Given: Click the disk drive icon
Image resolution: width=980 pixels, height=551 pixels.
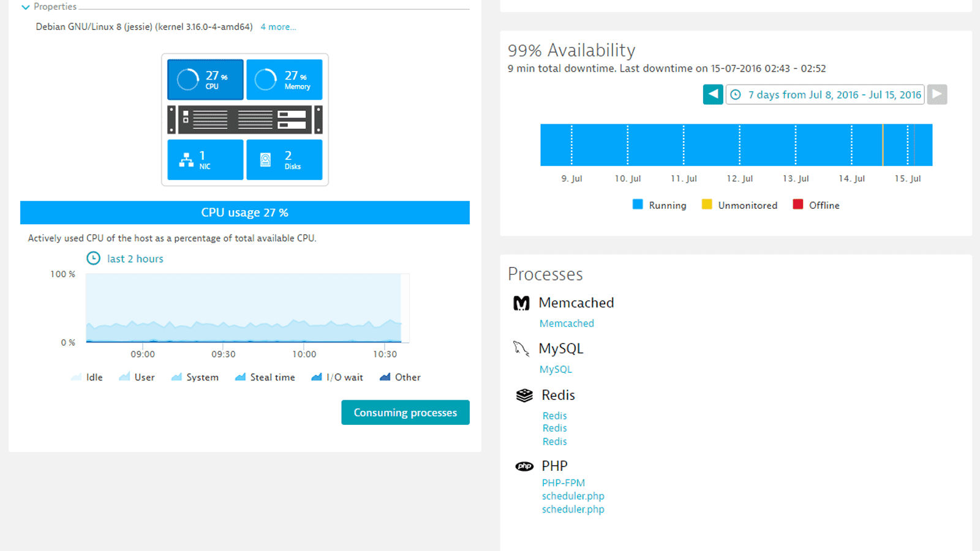Looking at the screenshot, I should 265,160.
